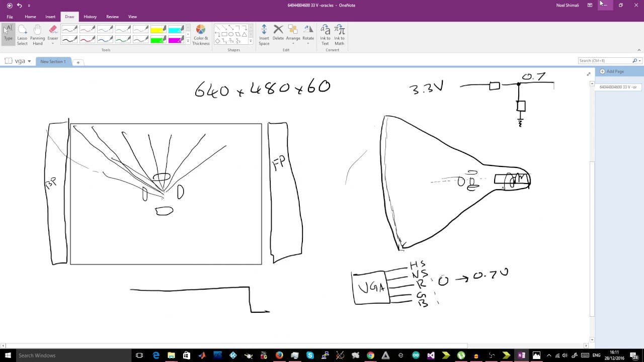The height and width of the screenshot is (362, 644).
Task: Open Task View on the taskbar
Action: coord(139,355)
